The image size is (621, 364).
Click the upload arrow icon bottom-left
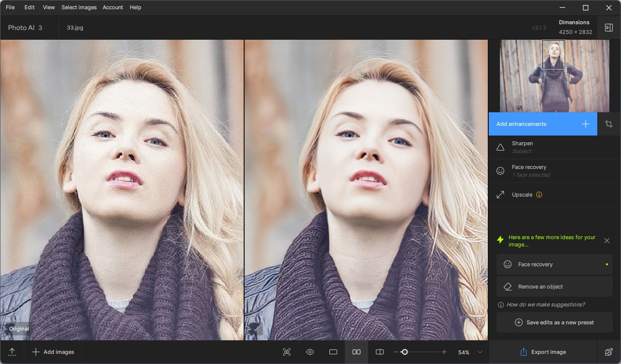pyautogui.click(x=12, y=352)
